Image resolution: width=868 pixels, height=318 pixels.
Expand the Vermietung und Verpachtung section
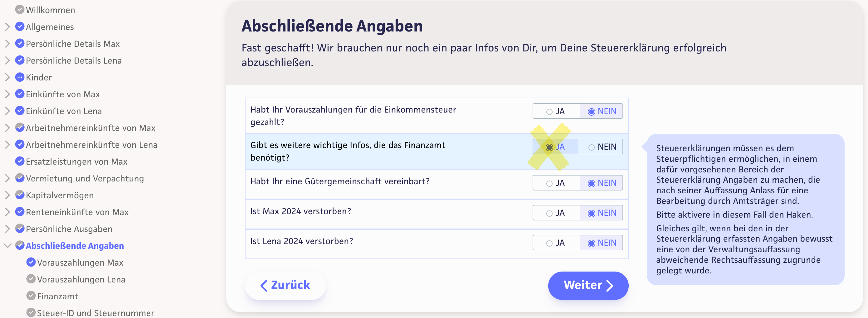click(x=7, y=178)
